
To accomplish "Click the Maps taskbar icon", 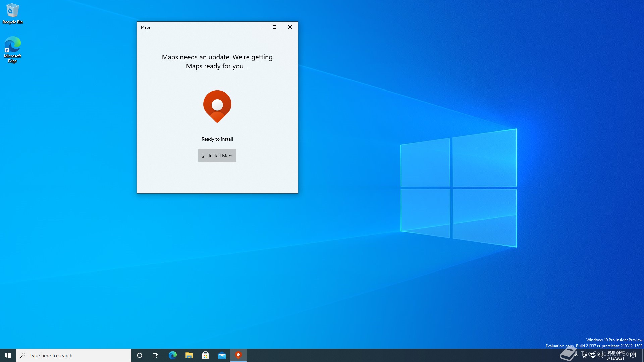I will pos(238,355).
